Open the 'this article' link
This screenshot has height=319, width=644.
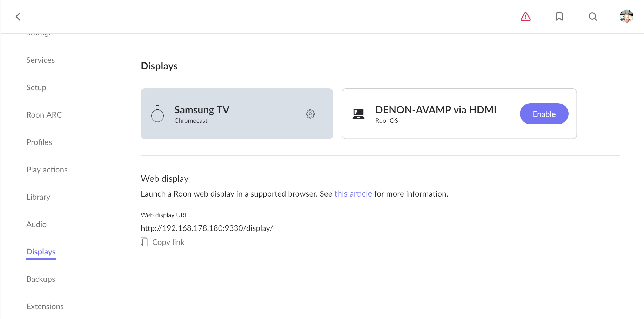pyautogui.click(x=353, y=194)
